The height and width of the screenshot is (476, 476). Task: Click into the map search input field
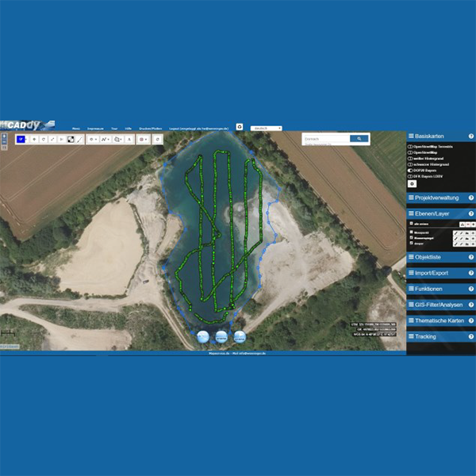pyautogui.click(x=325, y=139)
